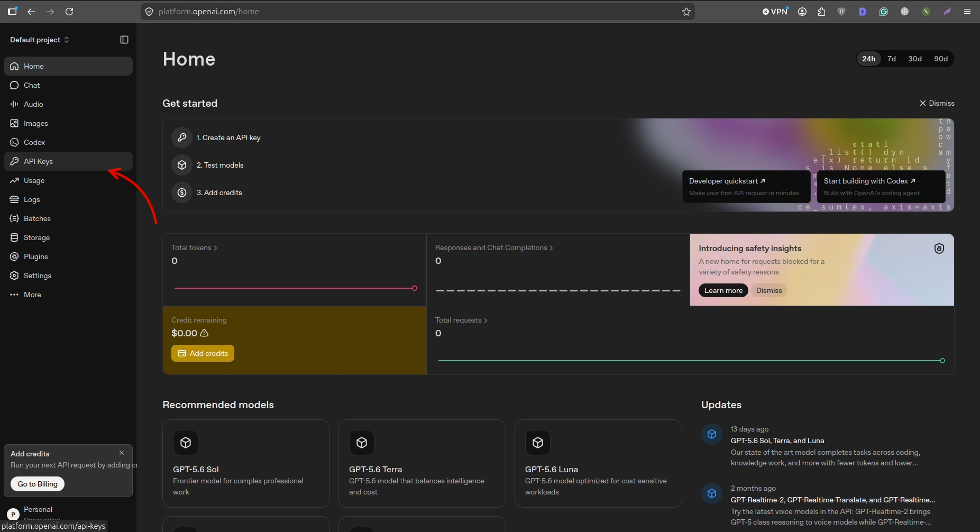
Task: Click the dollar icon beside Add credits step
Action: [x=181, y=192]
